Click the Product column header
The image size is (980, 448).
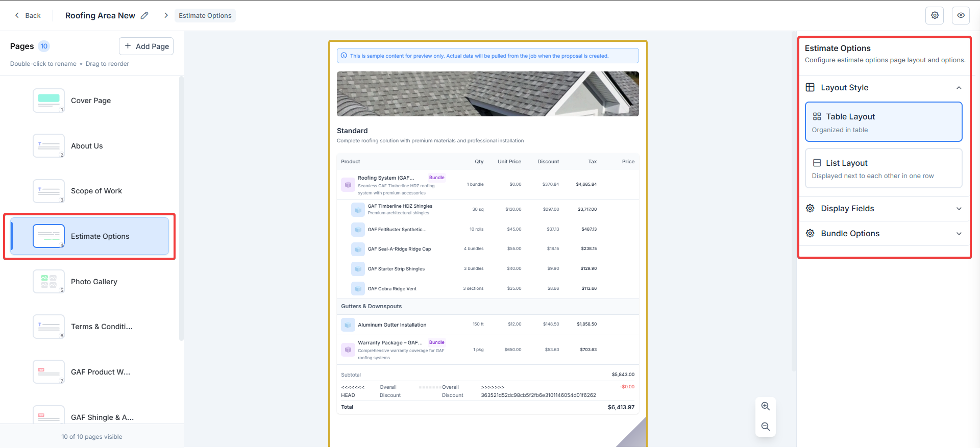coord(351,161)
